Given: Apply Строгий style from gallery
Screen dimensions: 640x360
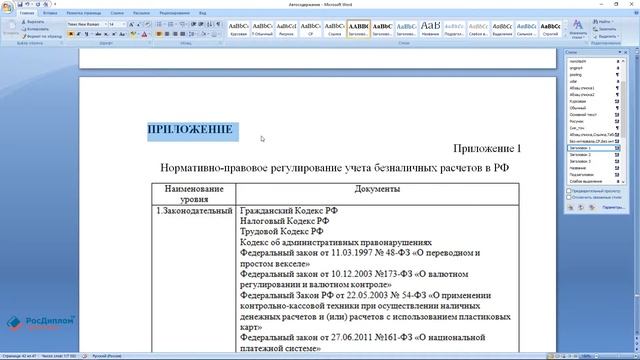Looking at the screenshot, I should pos(550,29).
